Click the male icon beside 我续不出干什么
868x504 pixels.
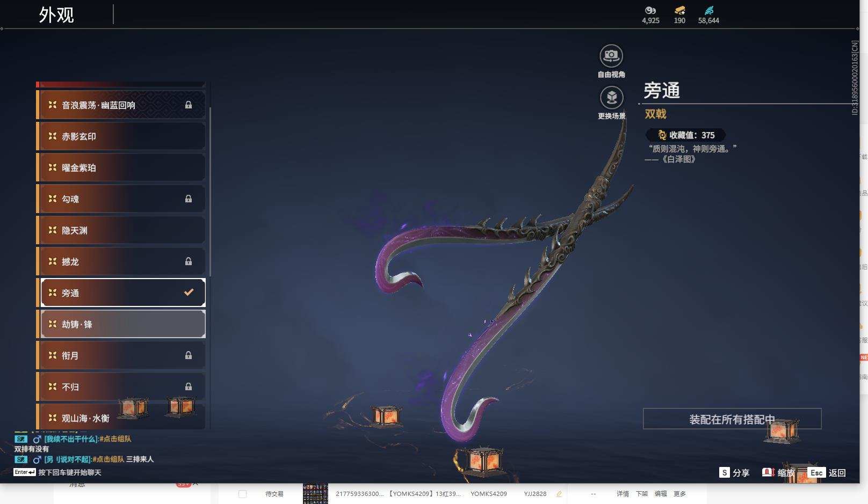point(37,439)
